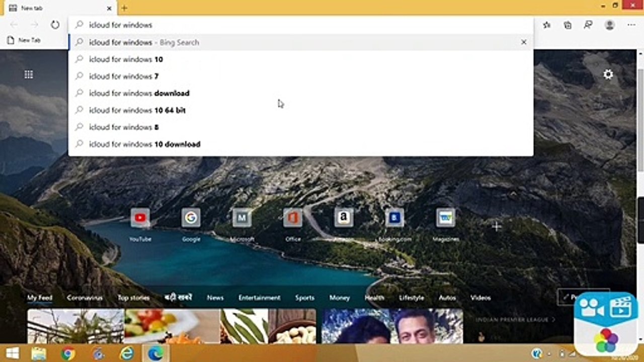
Task: Click the help icon in system tray
Action: 537,353
